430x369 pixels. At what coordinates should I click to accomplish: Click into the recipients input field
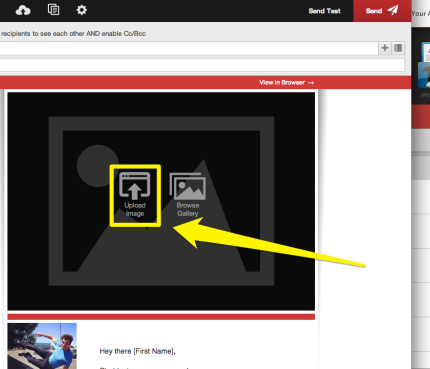[189, 48]
